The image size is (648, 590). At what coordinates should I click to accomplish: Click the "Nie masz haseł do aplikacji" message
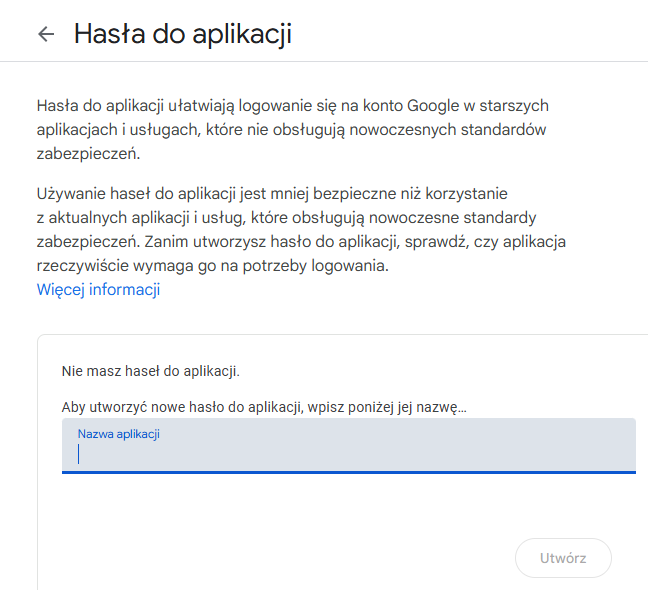pyautogui.click(x=150, y=371)
